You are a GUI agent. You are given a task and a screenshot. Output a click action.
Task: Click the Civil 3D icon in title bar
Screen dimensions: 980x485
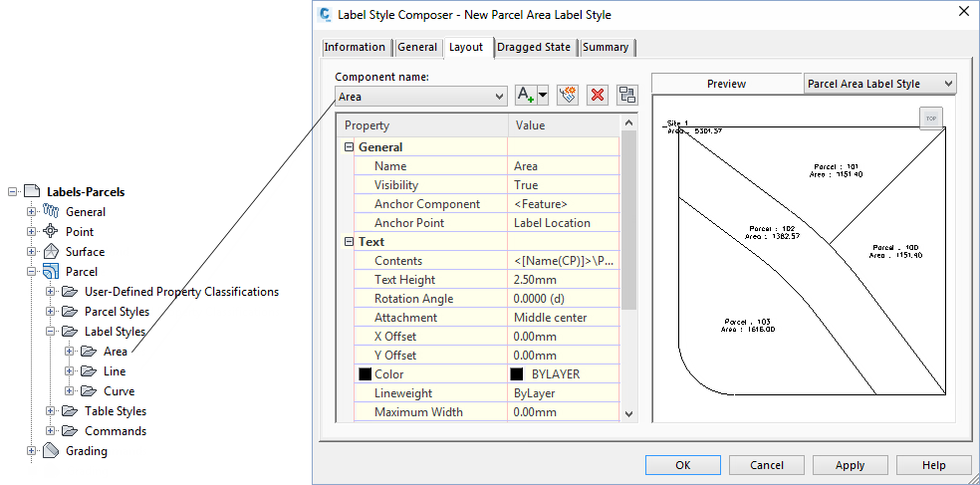coord(325,14)
